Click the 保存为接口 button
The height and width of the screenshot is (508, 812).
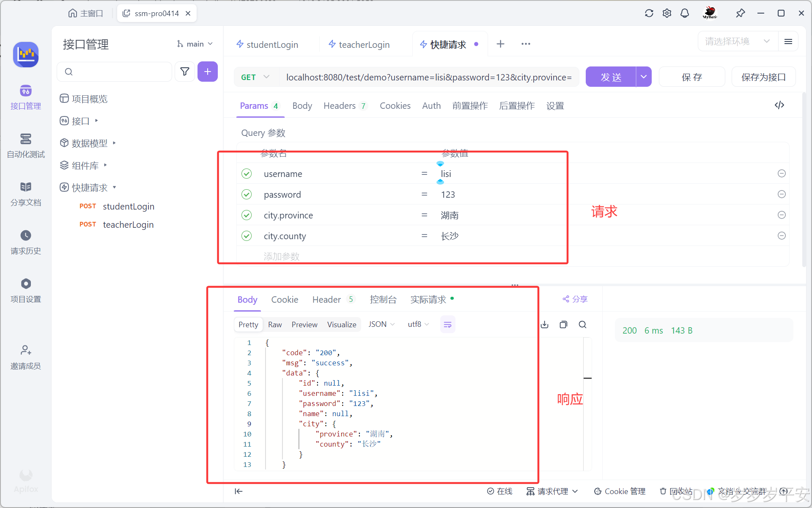click(x=763, y=77)
